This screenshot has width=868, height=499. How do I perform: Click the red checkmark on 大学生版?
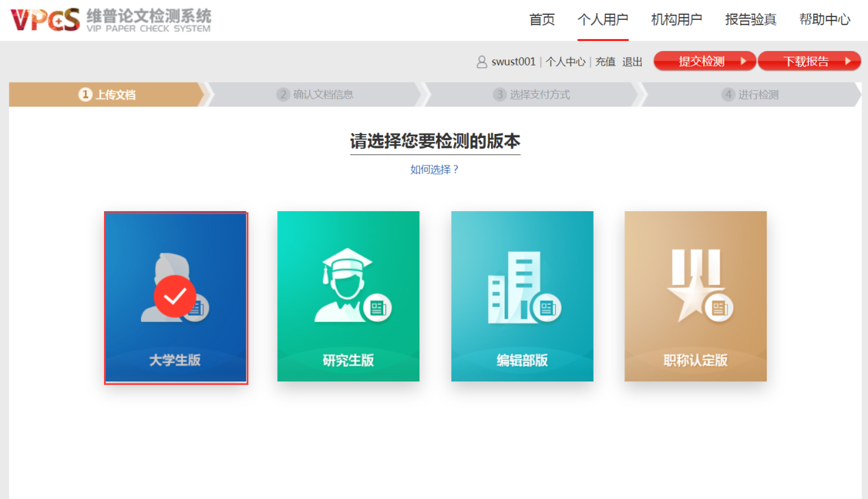175,296
